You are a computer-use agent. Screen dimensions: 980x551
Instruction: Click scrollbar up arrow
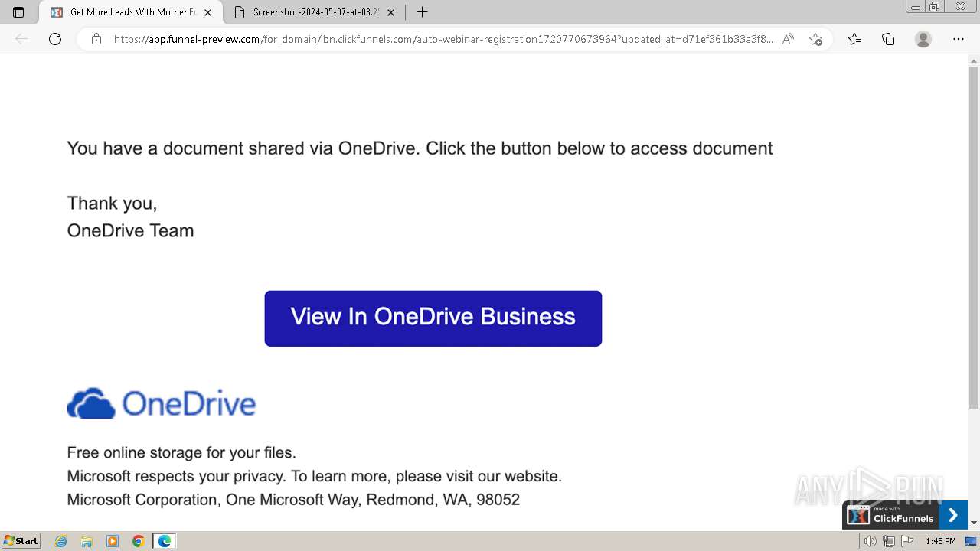(974, 60)
